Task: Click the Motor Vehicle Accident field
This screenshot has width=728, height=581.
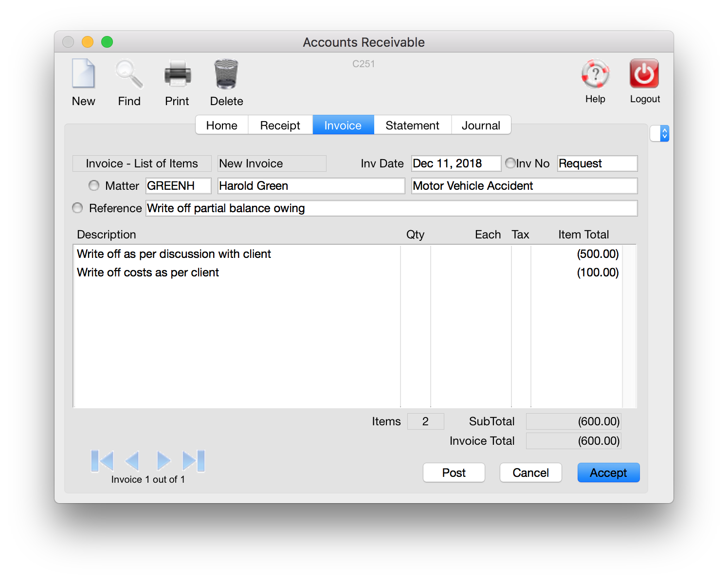Action: 525,186
